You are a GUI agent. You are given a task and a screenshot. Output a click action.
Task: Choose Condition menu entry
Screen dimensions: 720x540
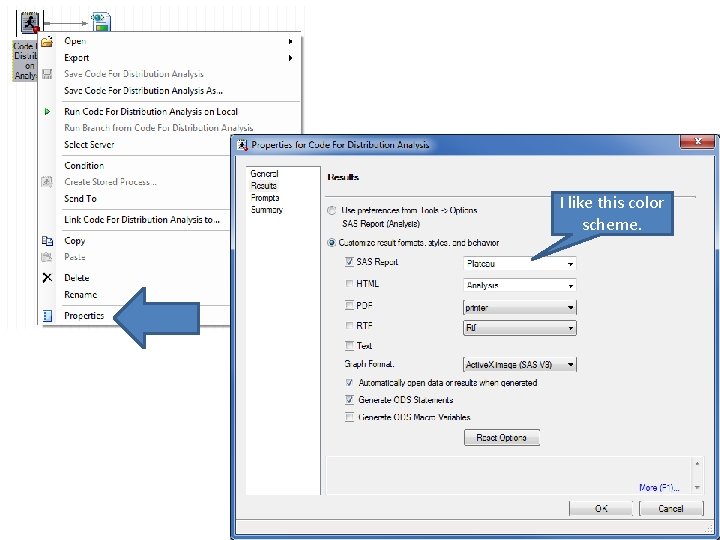point(84,165)
